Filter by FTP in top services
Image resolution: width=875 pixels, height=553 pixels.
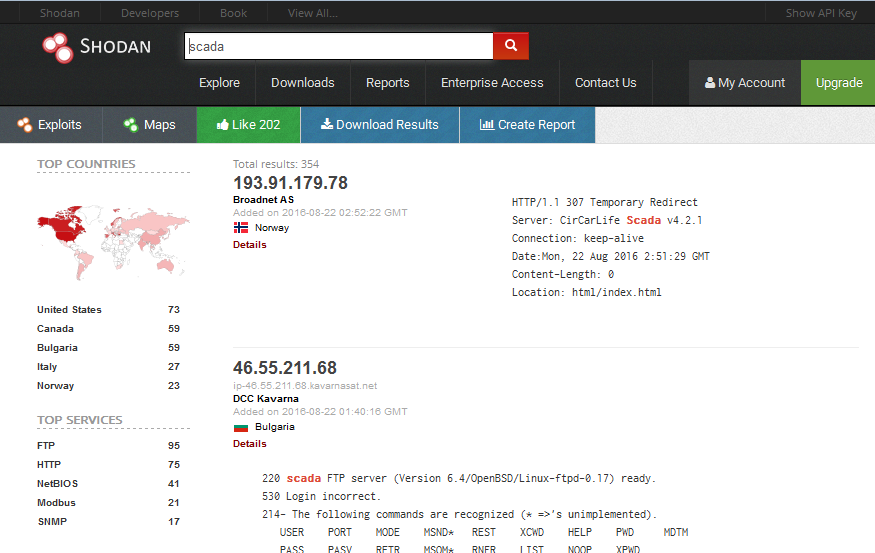click(x=46, y=446)
